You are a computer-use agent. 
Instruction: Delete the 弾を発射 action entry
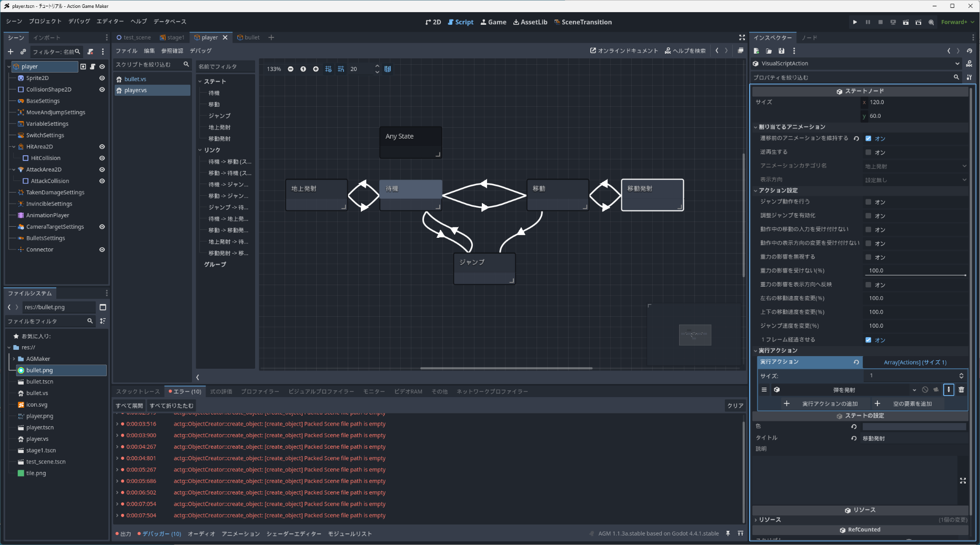[x=961, y=390]
